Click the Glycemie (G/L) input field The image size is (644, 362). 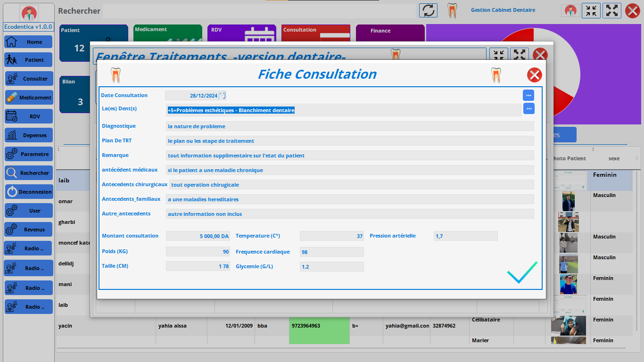coord(331,267)
